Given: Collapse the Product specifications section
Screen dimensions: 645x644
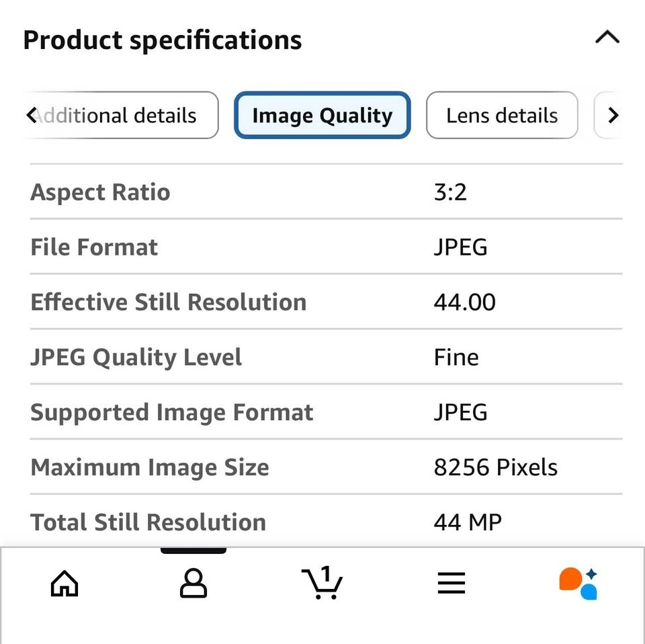Looking at the screenshot, I should pyautogui.click(x=607, y=37).
